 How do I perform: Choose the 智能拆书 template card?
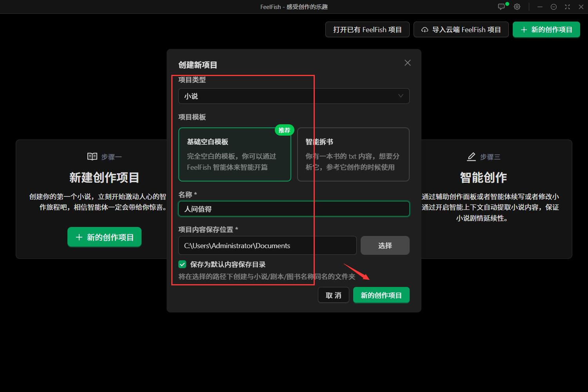pyautogui.click(x=353, y=154)
